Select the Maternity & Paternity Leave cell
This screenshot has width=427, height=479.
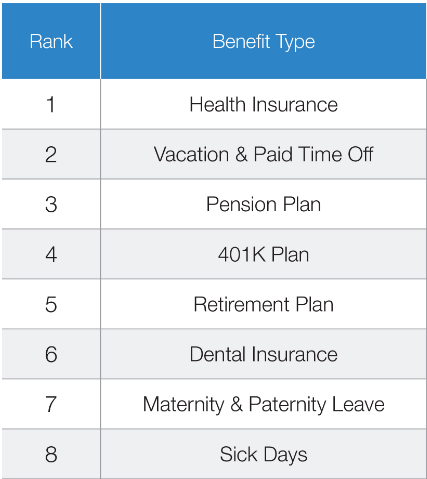pos(263,404)
